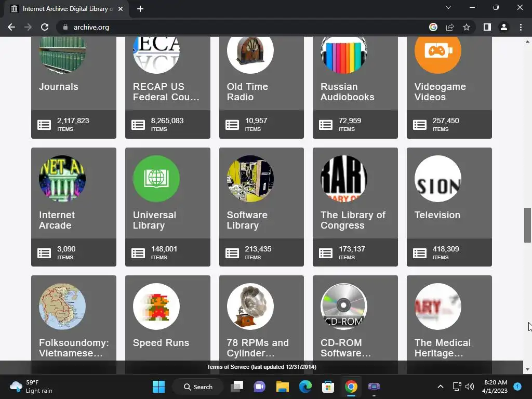The width and height of the screenshot is (532, 399).
Task: Click the 418,309 items count text
Action: [x=446, y=253]
